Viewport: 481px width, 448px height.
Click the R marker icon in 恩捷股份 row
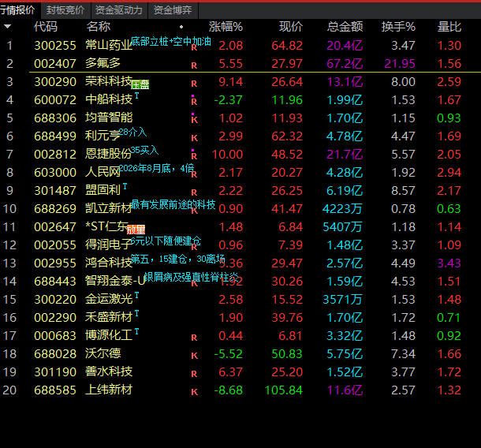coord(194,156)
